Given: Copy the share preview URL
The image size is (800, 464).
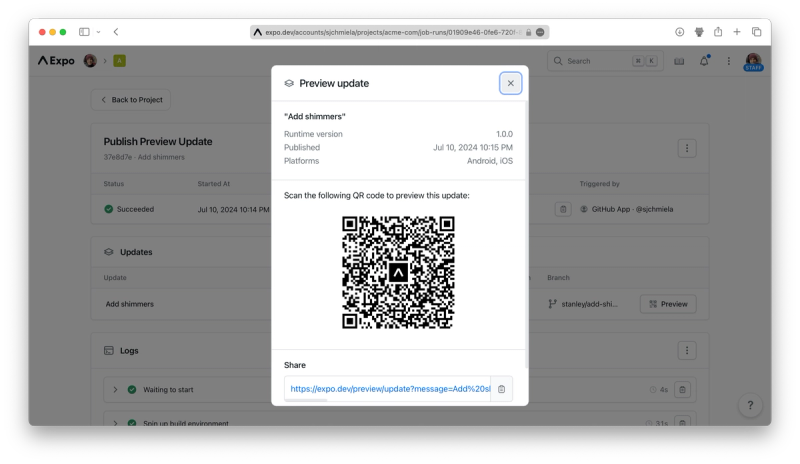Looking at the screenshot, I should point(502,389).
